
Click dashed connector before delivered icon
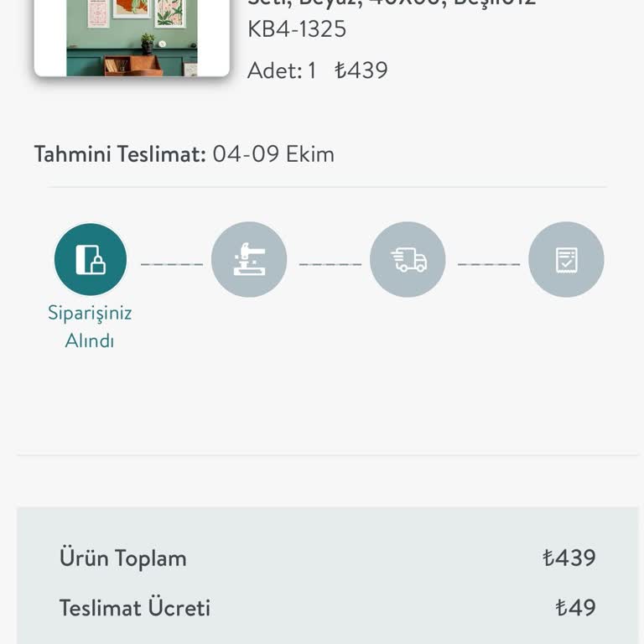(488, 264)
